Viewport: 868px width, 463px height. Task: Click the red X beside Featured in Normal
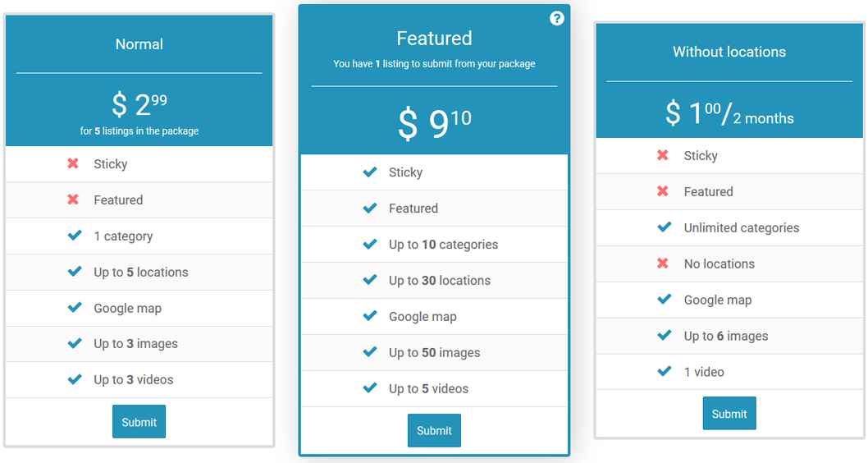pyautogui.click(x=73, y=200)
